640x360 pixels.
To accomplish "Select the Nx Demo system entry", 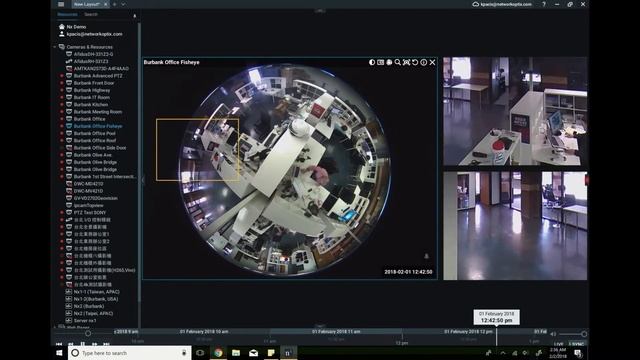I will 76,27.
